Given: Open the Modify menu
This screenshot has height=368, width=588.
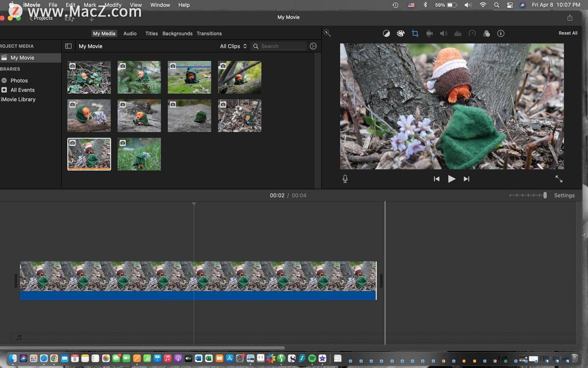Looking at the screenshot, I should coord(113,5).
